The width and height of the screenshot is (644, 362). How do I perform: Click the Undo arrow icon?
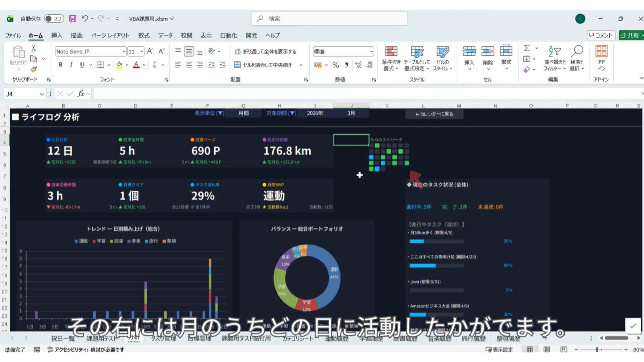(85, 19)
